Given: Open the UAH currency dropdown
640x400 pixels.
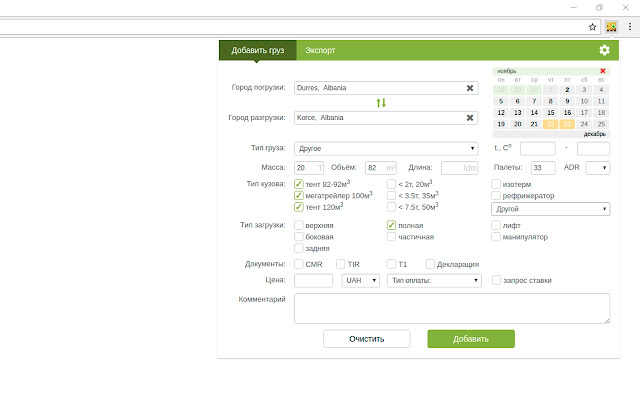Looking at the screenshot, I should click(x=360, y=280).
